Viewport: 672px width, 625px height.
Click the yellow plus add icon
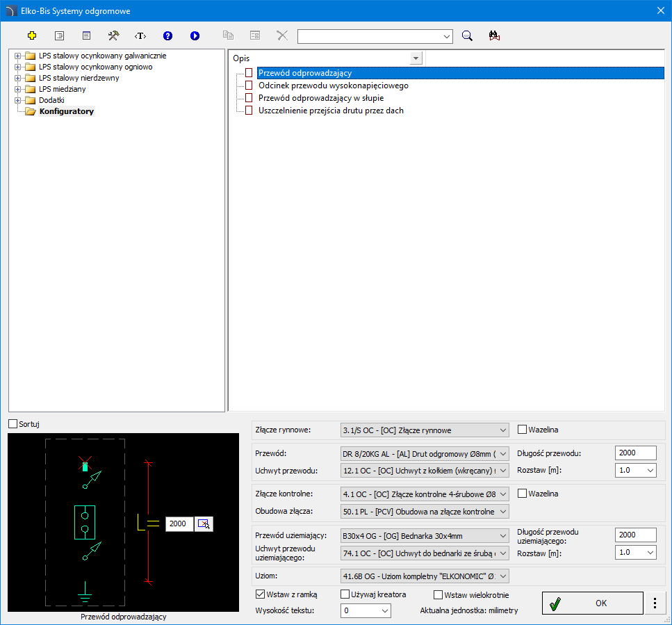31,35
